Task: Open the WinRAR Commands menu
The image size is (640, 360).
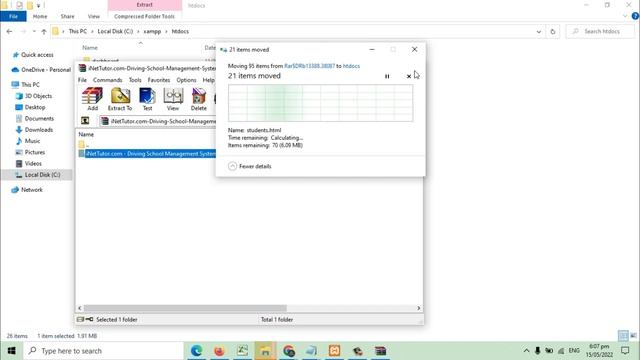Action: [x=107, y=80]
